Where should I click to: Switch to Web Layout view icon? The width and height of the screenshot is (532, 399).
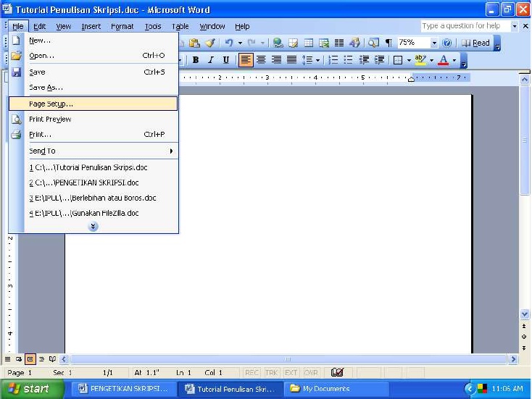tap(19, 358)
